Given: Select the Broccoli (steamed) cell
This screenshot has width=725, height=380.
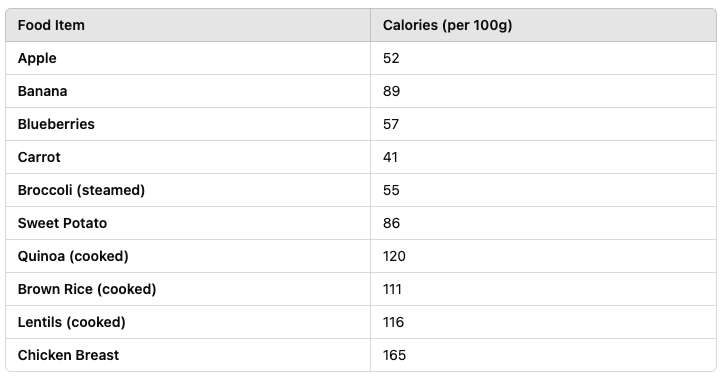Looking at the screenshot, I should pos(188,190).
